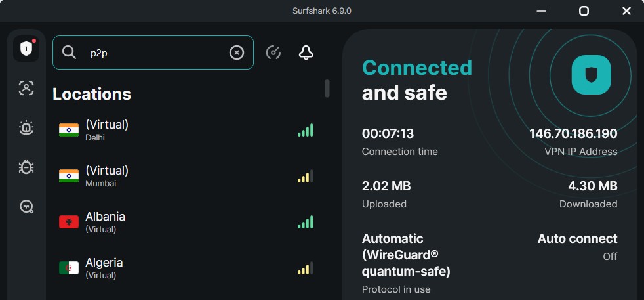This screenshot has height=300, width=644.
Task: Click the Connected and safe status text
Action: tap(417, 80)
